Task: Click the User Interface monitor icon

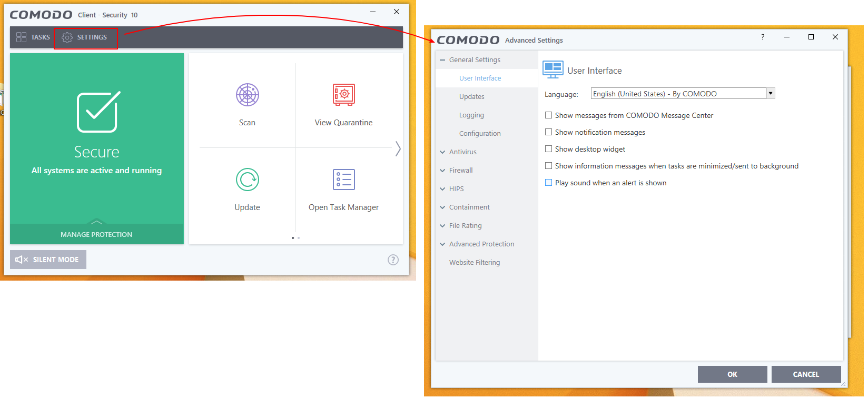Action: (553, 69)
